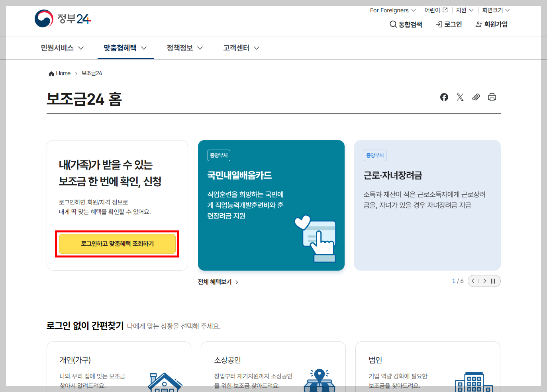Screen dimensions: 547x392
Task: Open the For Foreigners dropdown
Action: coord(392,10)
